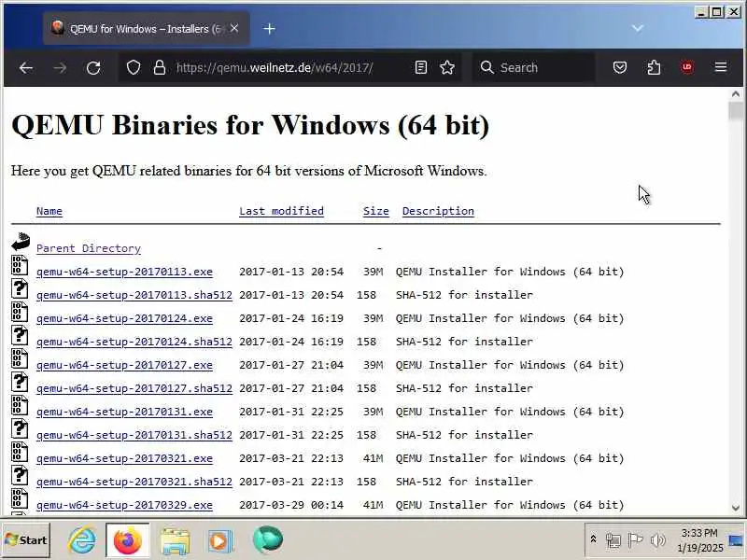The height and width of the screenshot is (560, 747).
Task: Click '41M' size of 20170321.exe
Action: pyautogui.click(x=373, y=458)
